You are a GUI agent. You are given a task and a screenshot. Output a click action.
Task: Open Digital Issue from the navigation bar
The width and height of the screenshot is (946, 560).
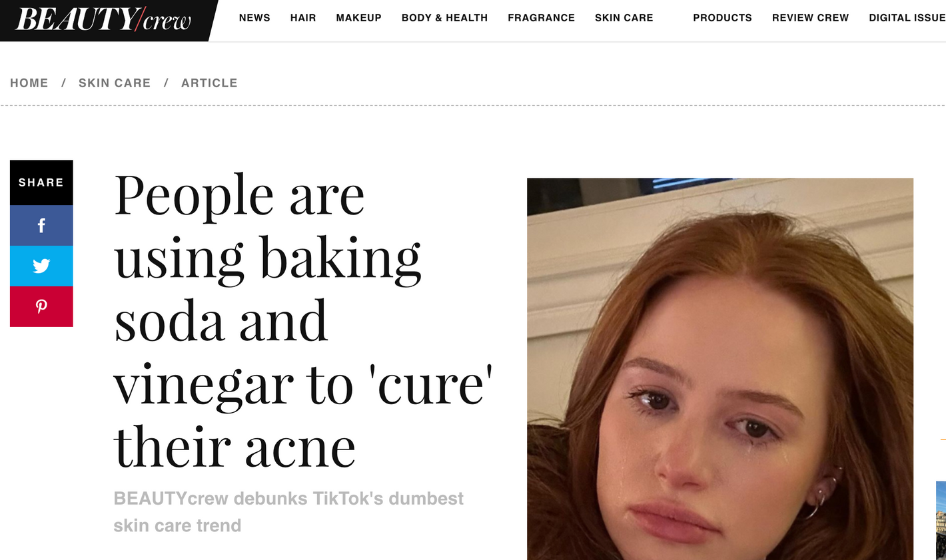(x=906, y=18)
